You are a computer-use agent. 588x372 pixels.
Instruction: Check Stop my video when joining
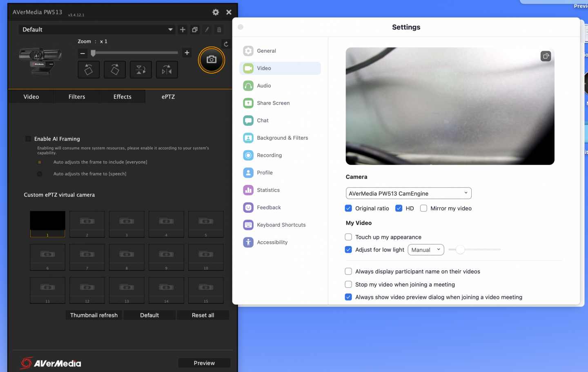348,284
